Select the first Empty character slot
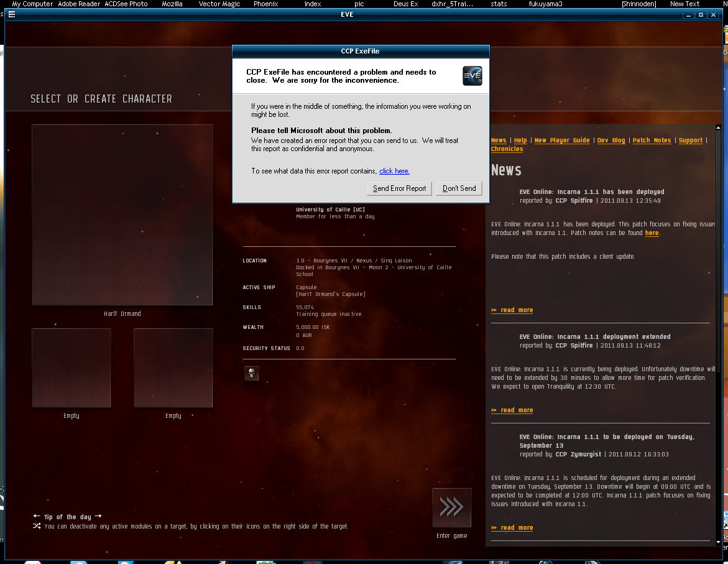728x564 pixels. [x=71, y=368]
